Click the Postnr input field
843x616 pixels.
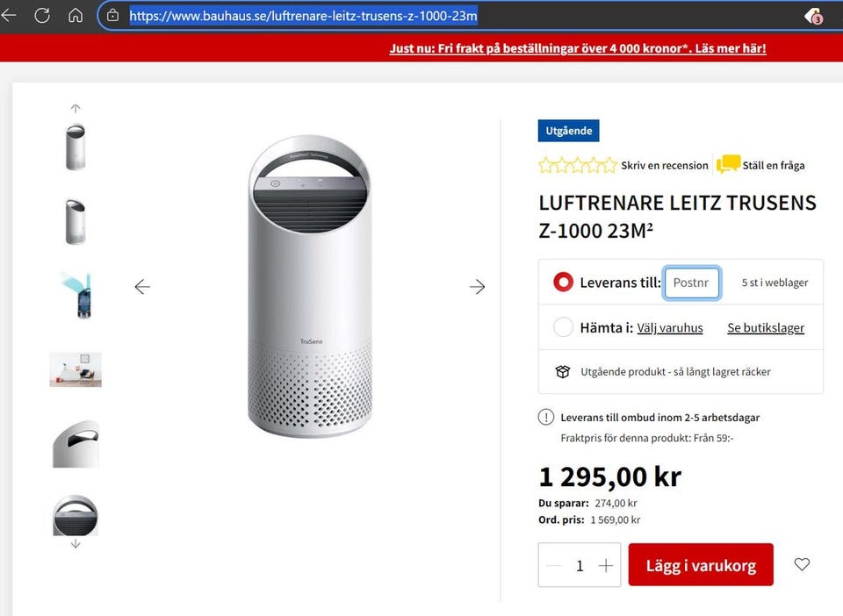pyautogui.click(x=691, y=282)
